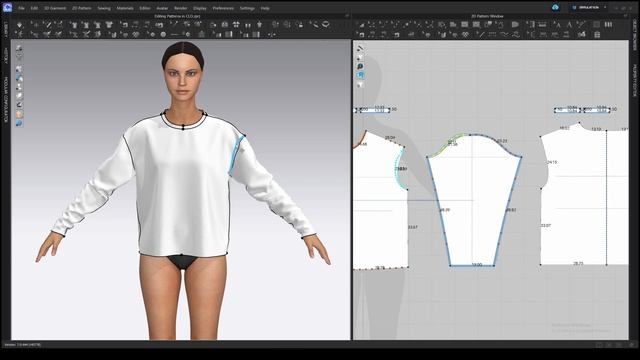This screenshot has width=640, height=360.
Task: Click the second 'A' annotation icon
Action: click(x=569, y=25)
